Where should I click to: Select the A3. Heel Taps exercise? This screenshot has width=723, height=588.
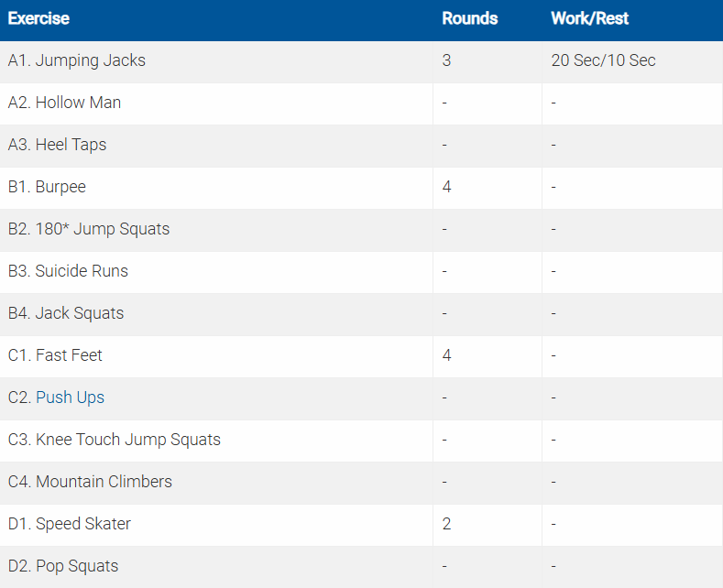tap(57, 145)
